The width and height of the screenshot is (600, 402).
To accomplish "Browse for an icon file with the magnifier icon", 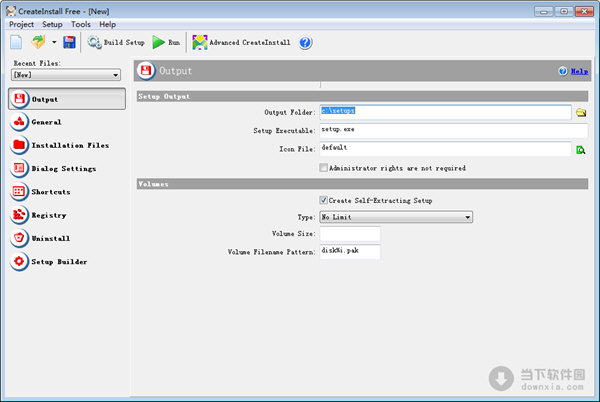I will (581, 150).
